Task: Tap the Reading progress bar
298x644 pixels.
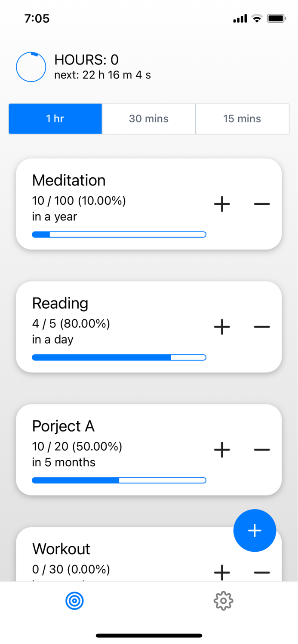Action: click(119, 357)
